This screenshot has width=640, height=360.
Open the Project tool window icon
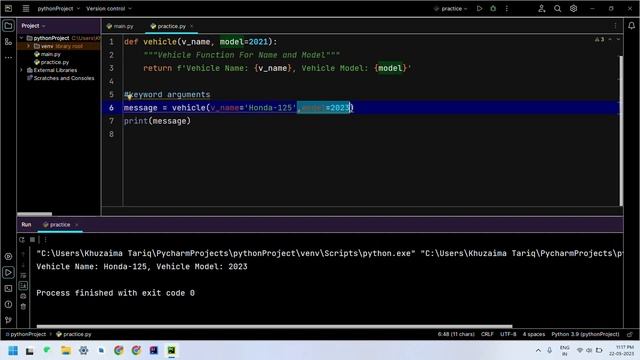[8, 26]
